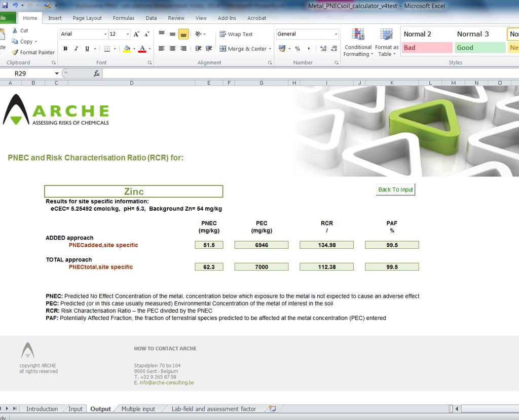Image resolution: width=519 pixels, height=420 pixels.
Task: Click the Top Align icon
Action: (162, 34)
